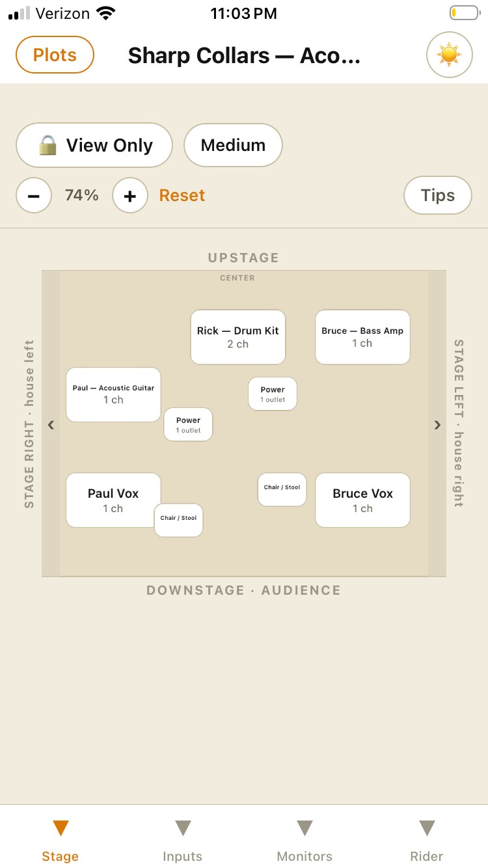Reset the stage zoom level
This screenshot has width=488, height=868.
pos(182,195)
